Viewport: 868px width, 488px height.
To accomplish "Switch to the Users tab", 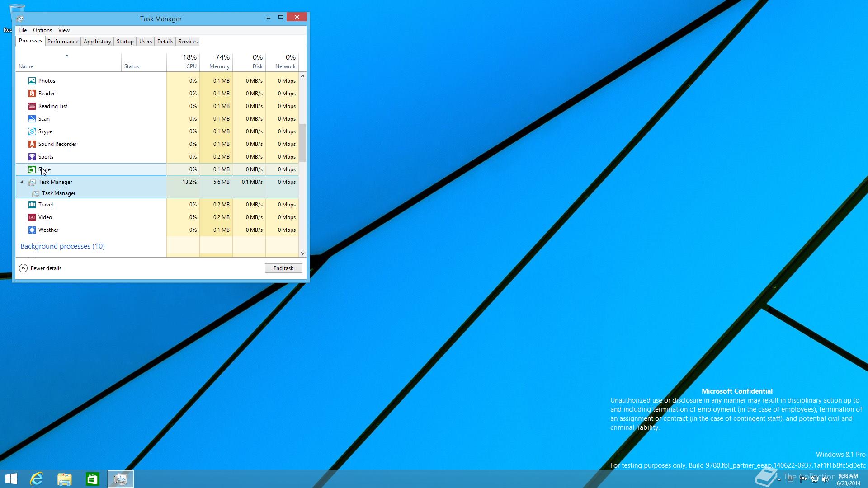I will pos(146,42).
